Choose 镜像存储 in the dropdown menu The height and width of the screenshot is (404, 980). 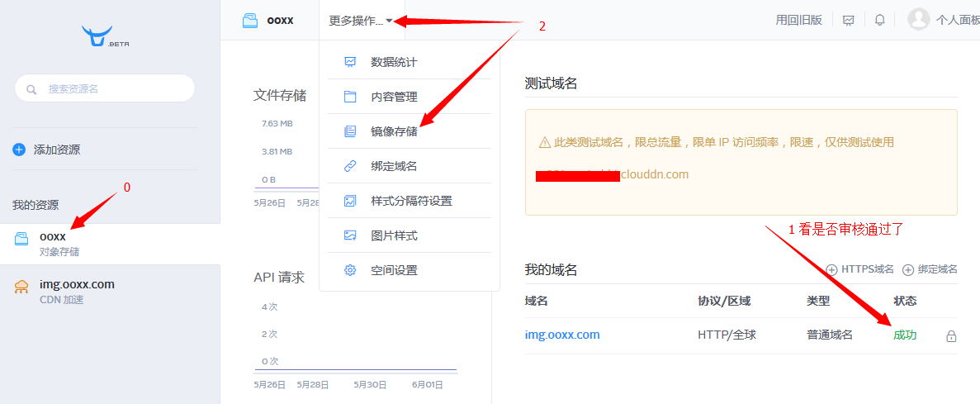[394, 131]
